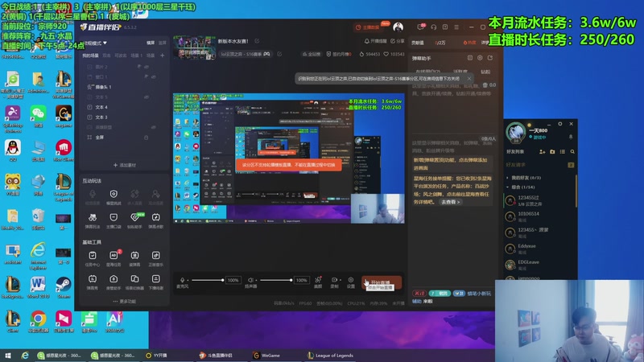Toggle lock on the 全屏 source

click(146, 138)
